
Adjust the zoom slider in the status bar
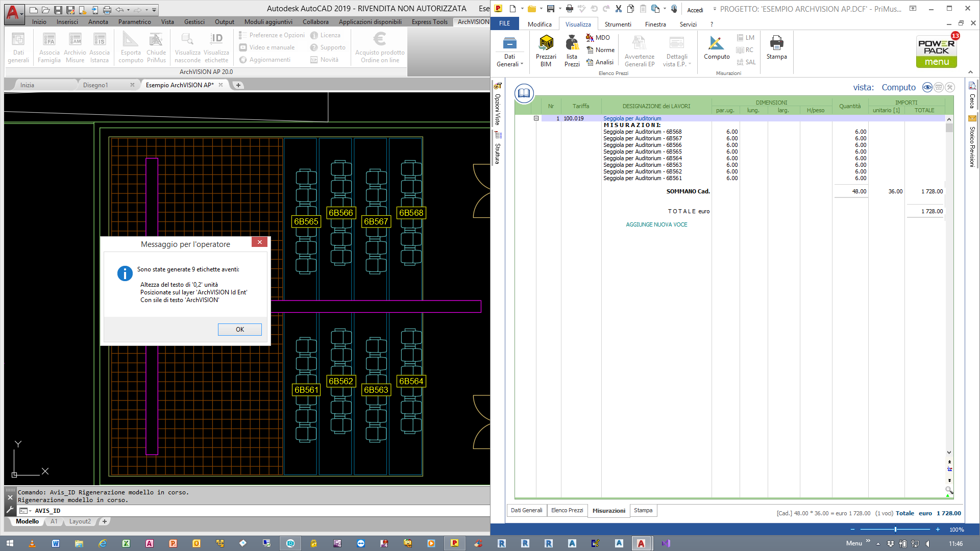(895, 530)
